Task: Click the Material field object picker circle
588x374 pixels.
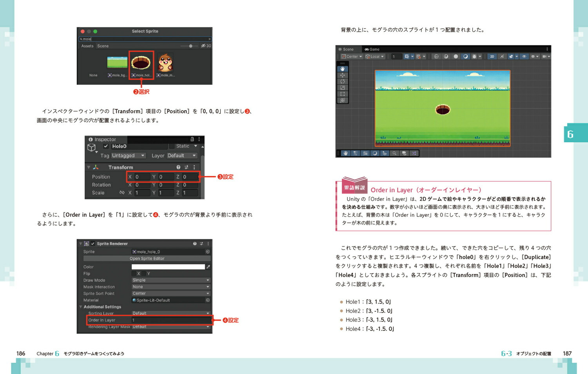Action: point(208,300)
